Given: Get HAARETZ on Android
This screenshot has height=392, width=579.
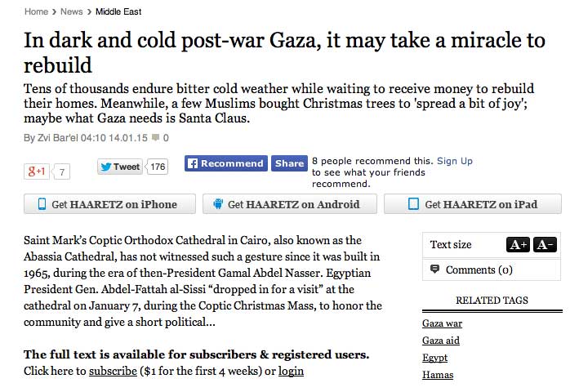Looking at the screenshot, I should (x=285, y=204).
